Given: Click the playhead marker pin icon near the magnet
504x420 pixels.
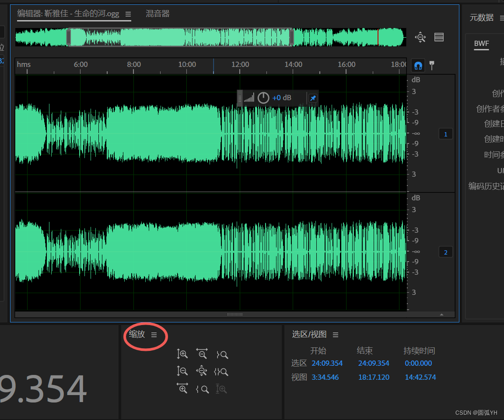Looking at the screenshot, I should coord(432,65).
